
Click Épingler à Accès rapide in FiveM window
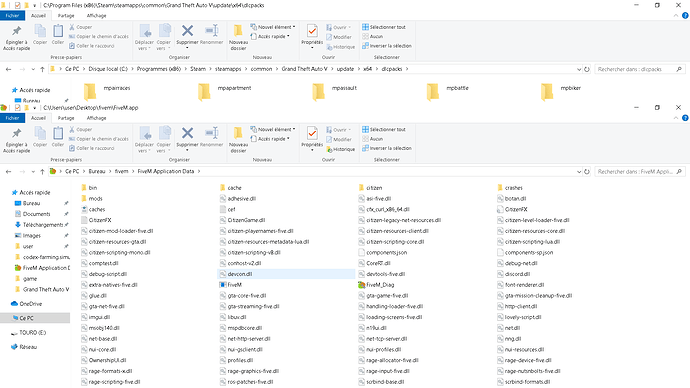click(x=16, y=139)
